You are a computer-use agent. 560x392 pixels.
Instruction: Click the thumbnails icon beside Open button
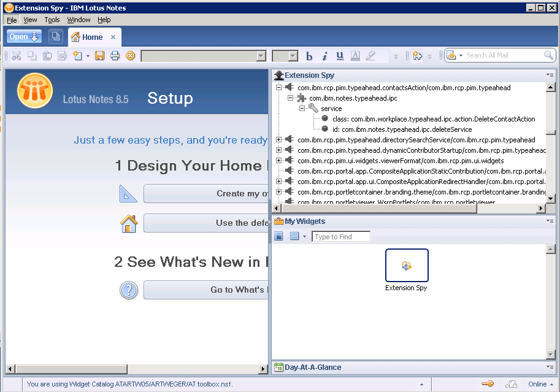[x=55, y=37]
